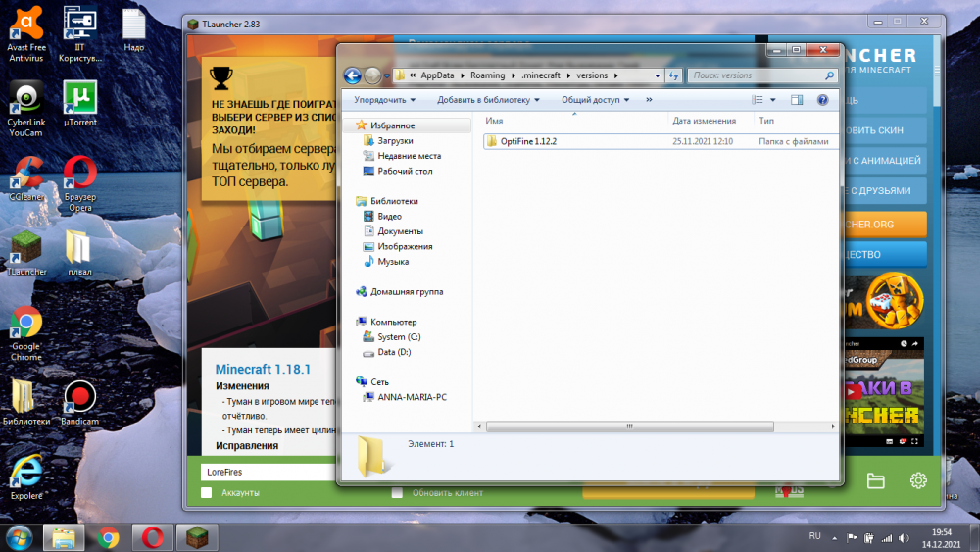Launch CyberLink YouCam from desktop
This screenshot has width=980, height=552.
point(26,109)
